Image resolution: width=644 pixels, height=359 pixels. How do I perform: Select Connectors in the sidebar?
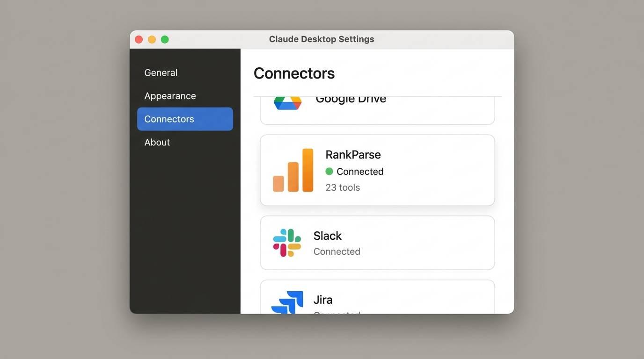tap(185, 119)
